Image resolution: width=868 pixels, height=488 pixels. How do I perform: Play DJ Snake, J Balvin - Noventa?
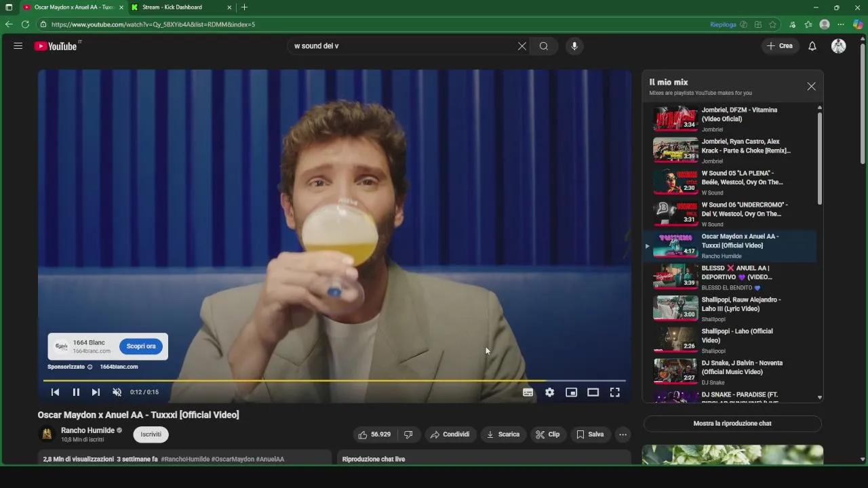[x=729, y=372]
